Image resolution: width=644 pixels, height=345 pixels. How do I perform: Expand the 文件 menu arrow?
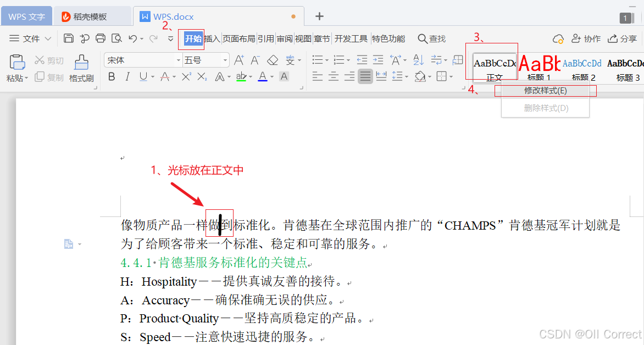pos(48,38)
